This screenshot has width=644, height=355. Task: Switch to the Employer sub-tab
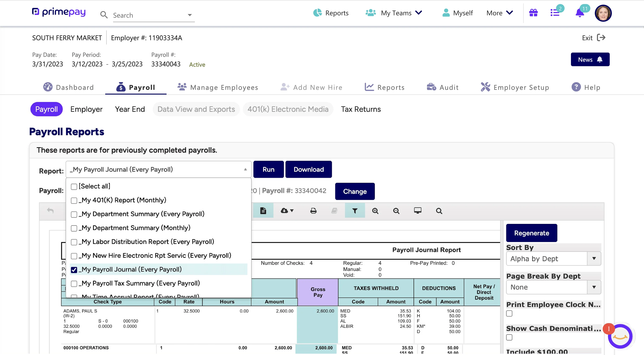[x=86, y=109]
